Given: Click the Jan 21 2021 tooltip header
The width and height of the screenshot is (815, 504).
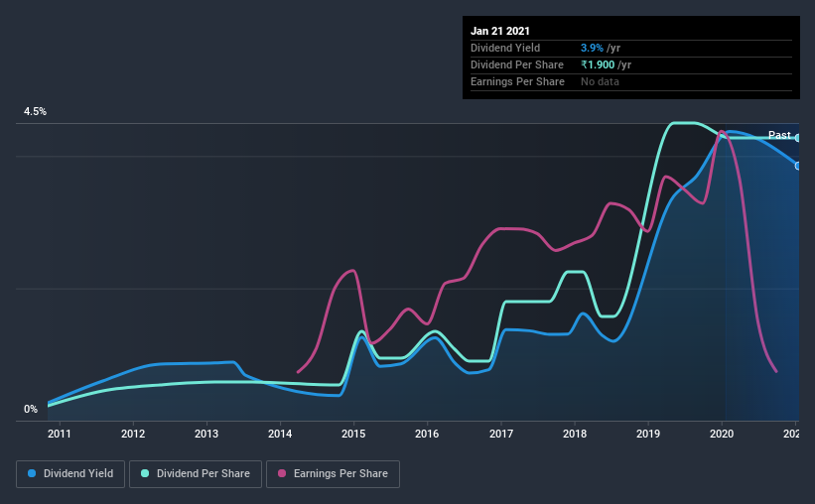Looking at the screenshot, I should tap(500, 31).
